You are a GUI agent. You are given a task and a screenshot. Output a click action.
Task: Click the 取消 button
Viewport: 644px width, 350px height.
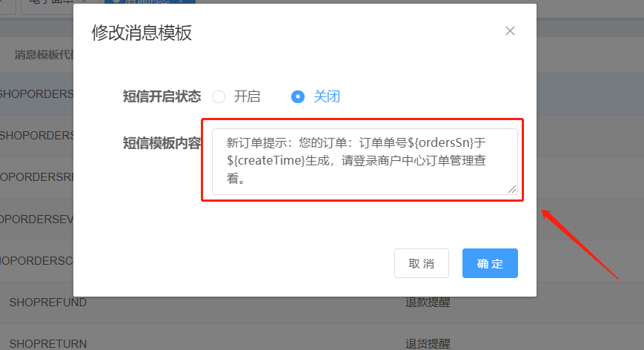tap(422, 263)
